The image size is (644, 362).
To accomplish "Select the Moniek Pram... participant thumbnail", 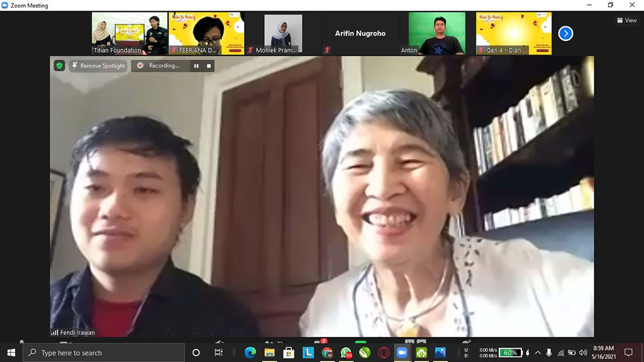I will [x=284, y=33].
